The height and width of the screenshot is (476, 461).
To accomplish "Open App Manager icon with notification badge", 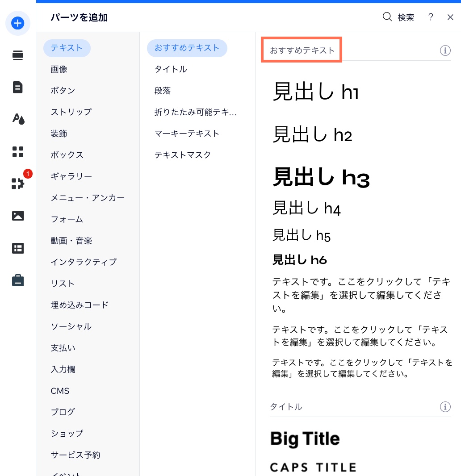I will click(x=17, y=184).
